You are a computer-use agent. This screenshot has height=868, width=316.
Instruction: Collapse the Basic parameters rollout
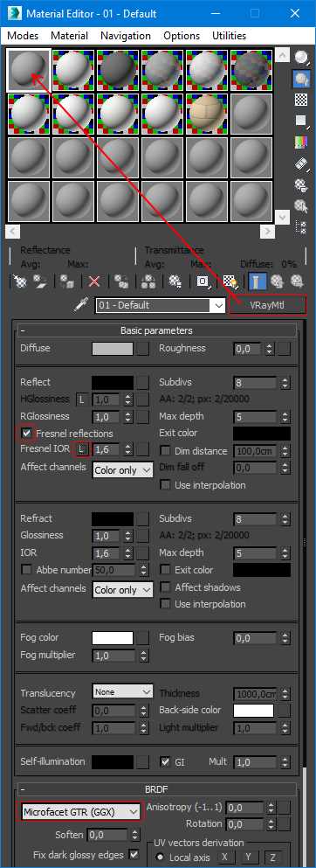click(x=157, y=330)
